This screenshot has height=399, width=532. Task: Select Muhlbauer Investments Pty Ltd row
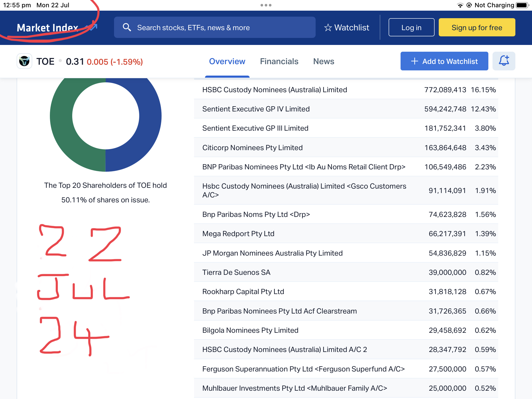coord(346,388)
